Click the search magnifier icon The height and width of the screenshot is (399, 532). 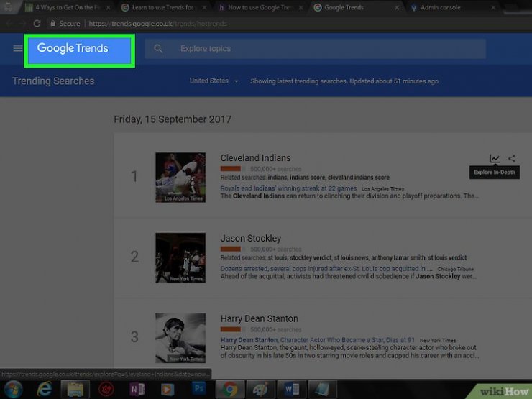coord(158,48)
